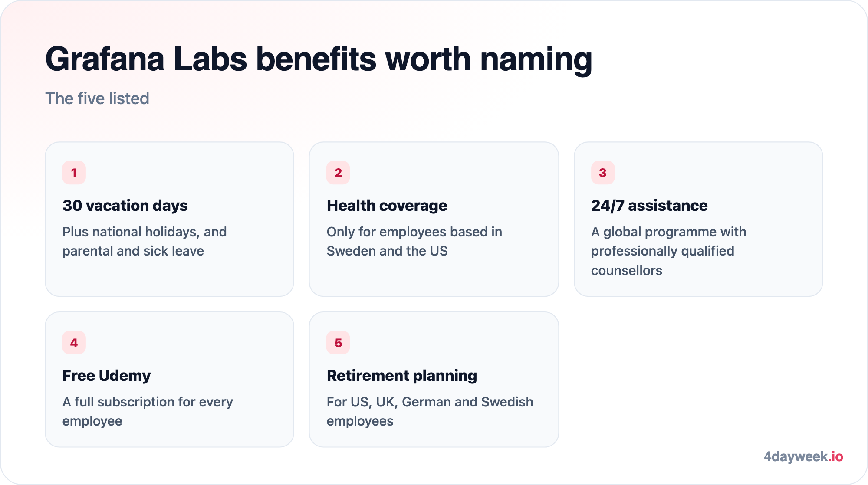
Task: Click the 'Free Udemy' card heading
Action: (106, 376)
